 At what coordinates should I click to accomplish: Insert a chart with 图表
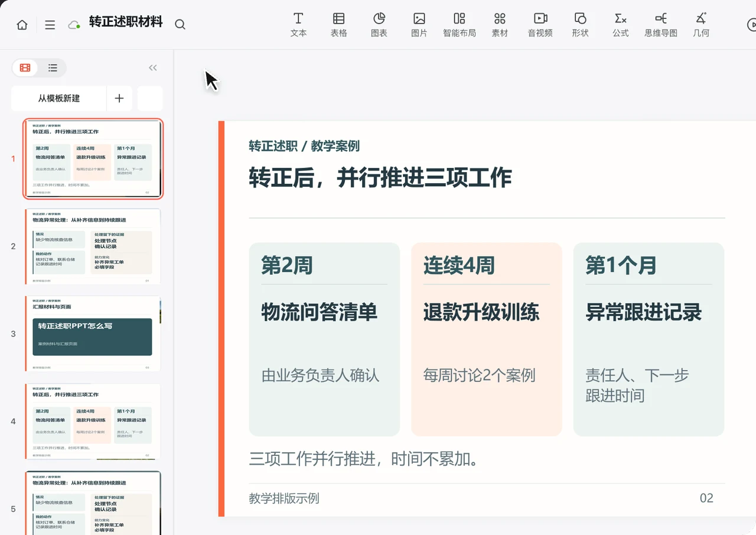tap(379, 25)
